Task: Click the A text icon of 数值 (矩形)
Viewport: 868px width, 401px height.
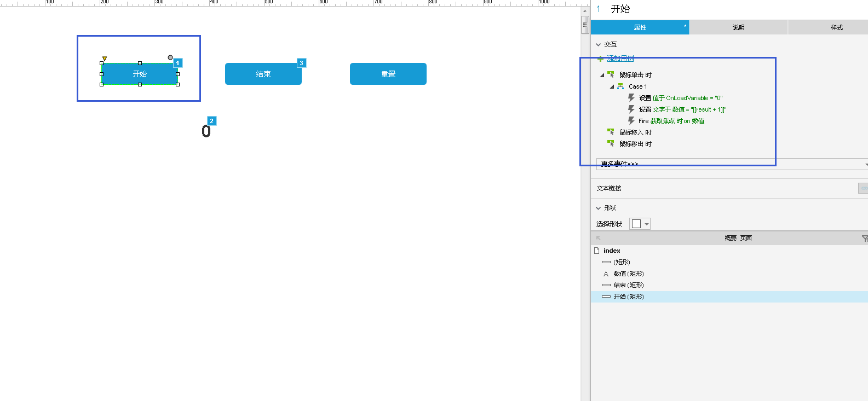Action: point(606,274)
